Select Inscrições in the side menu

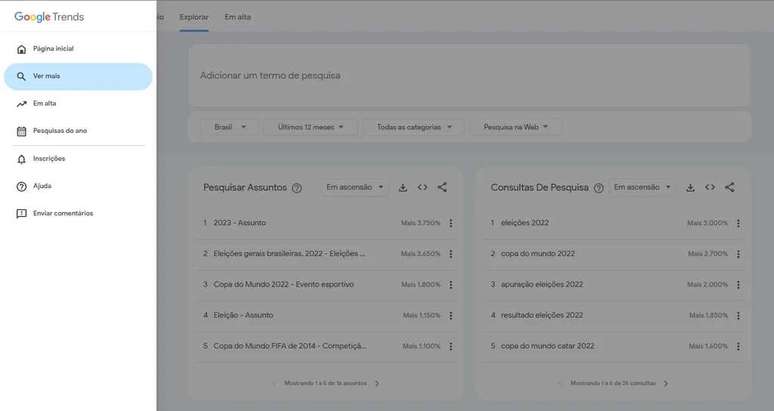pyautogui.click(x=78, y=159)
